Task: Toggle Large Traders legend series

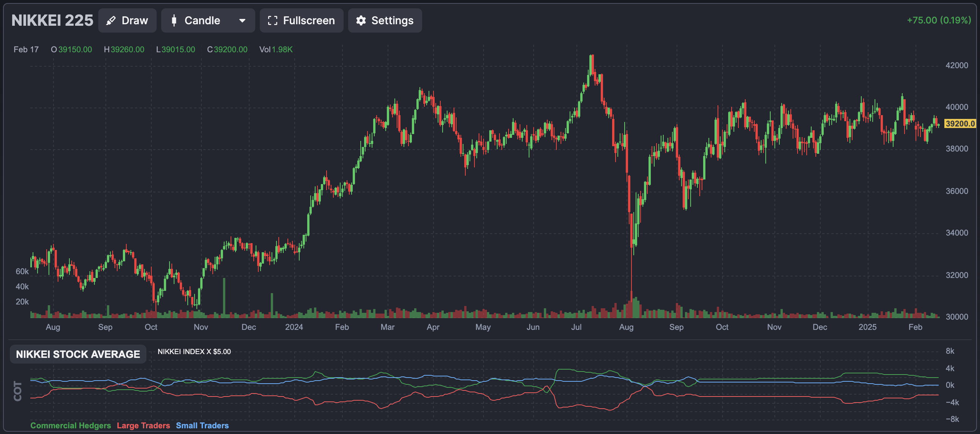Action: 143,425
